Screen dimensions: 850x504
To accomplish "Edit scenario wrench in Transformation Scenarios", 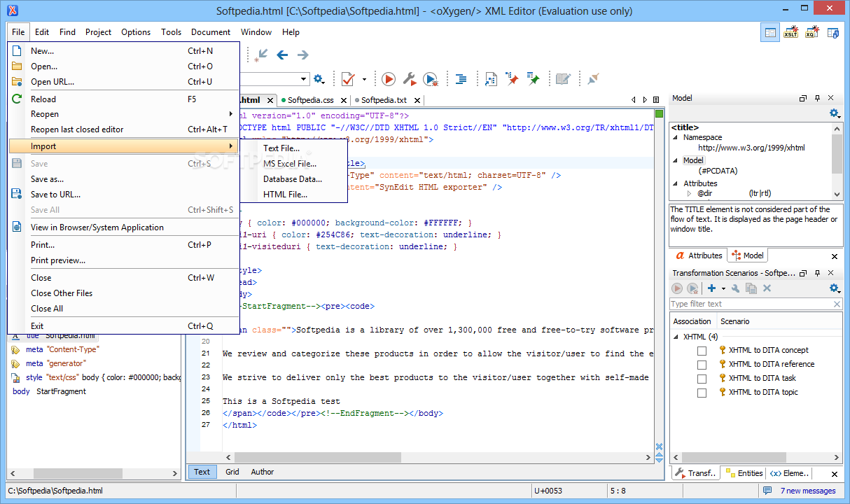I will [736, 288].
